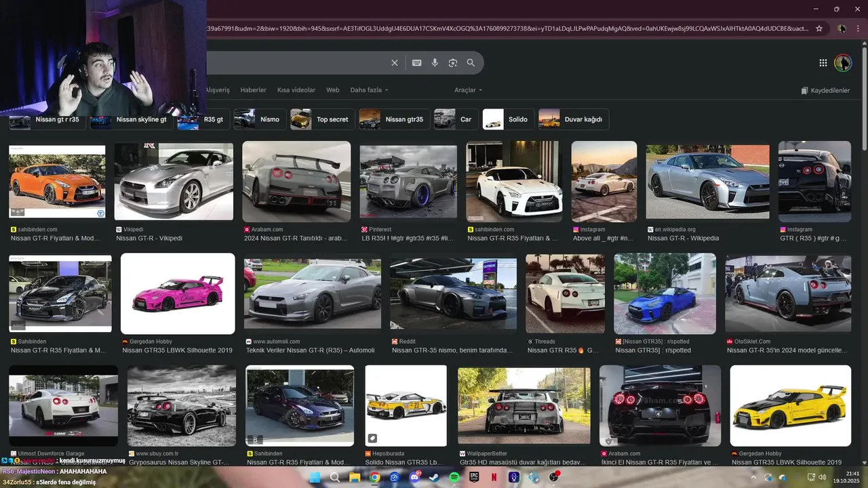Open the Teknik Veriler Nissan GT-R Automoli link
Viewport: 868px width, 488px height.
(311, 350)
